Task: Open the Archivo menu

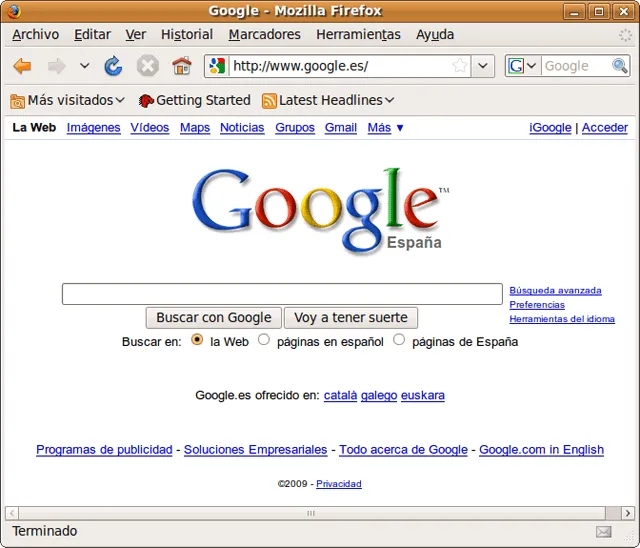Action: [x=36, y=35]
